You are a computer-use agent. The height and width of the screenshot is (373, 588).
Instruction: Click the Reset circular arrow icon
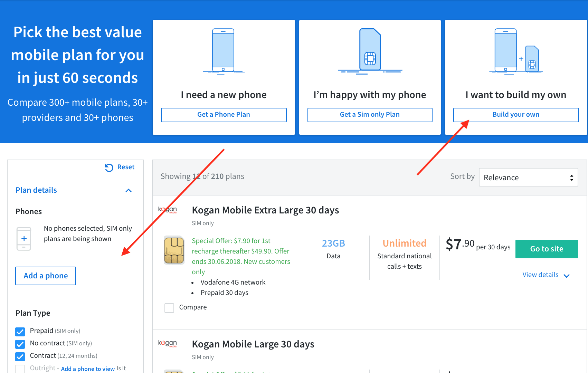pos(109,168)
